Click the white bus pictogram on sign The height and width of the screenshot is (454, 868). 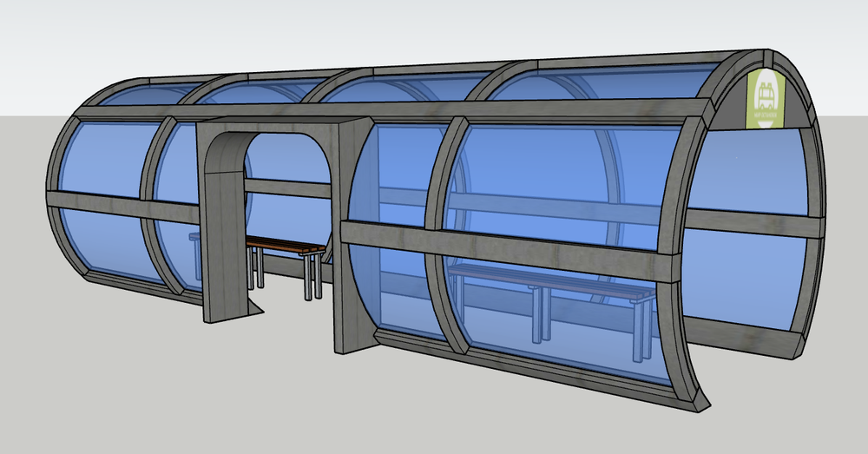pos(766,95)
